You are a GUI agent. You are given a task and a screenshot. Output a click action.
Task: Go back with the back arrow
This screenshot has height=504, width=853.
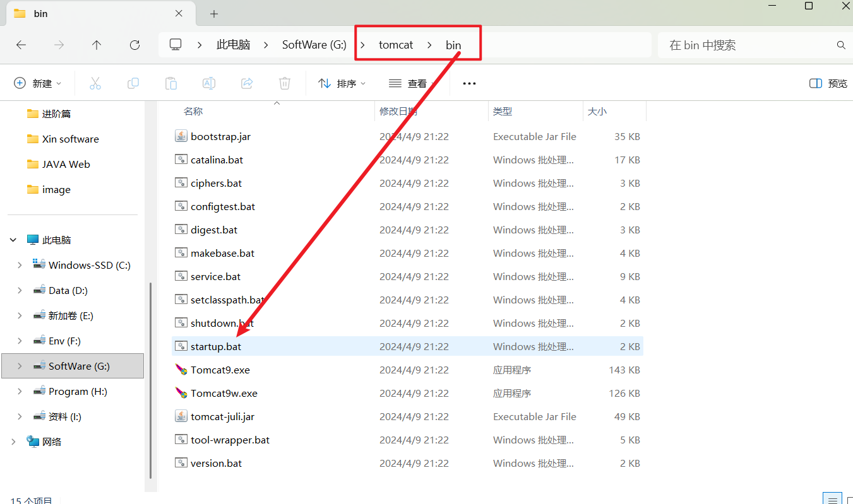pos(21,45)
